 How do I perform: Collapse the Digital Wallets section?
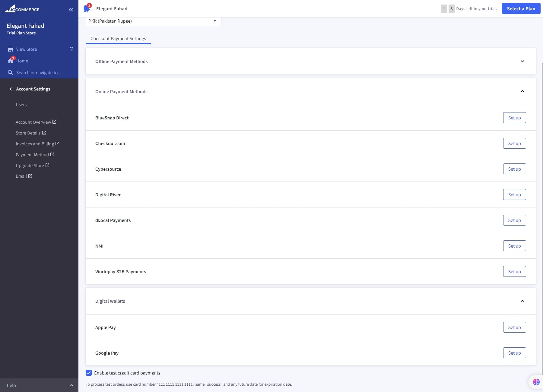pyautogui.click(x=522, y=301)
